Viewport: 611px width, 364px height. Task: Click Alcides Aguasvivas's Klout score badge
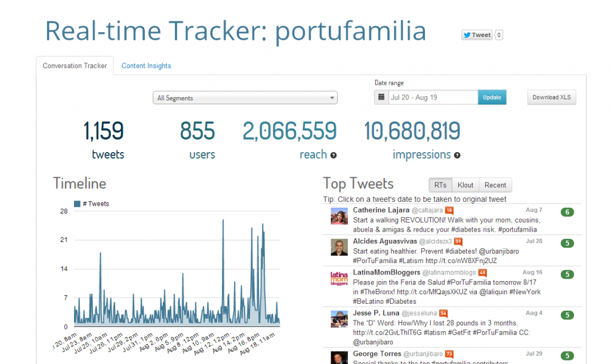pyautogui.click(x=458, y=241)
